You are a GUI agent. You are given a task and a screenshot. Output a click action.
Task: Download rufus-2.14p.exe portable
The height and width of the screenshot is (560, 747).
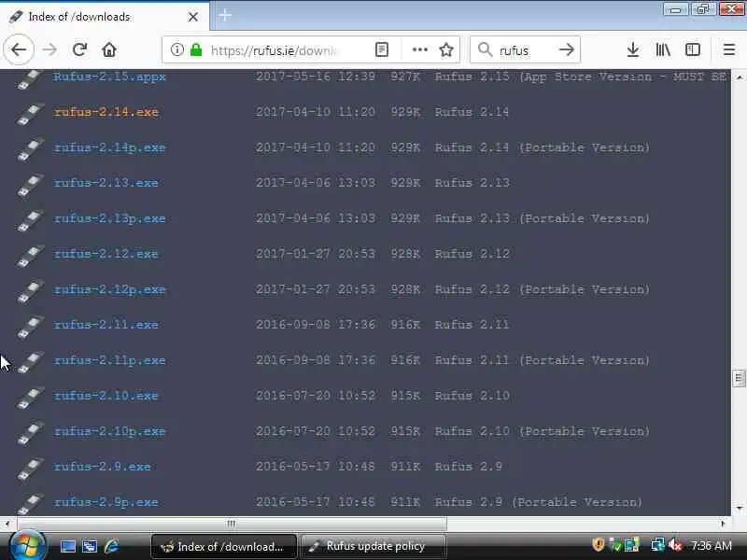[x=109, y=147]
